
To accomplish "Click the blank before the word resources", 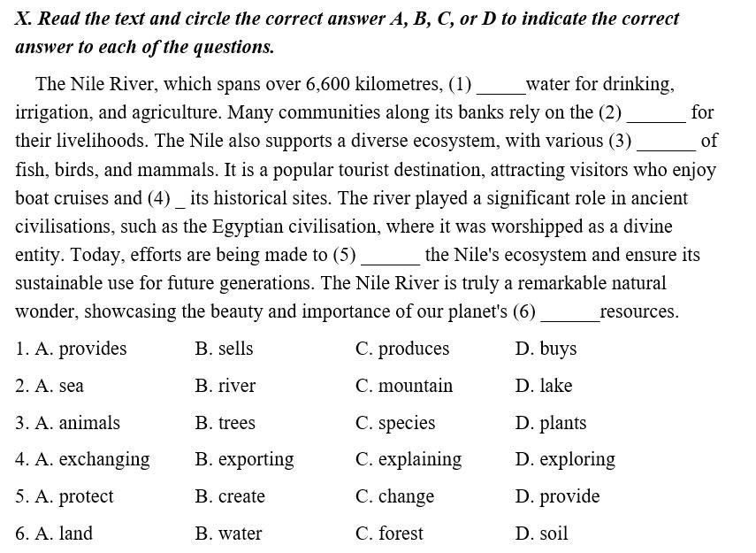I will [x=569, y=313].
